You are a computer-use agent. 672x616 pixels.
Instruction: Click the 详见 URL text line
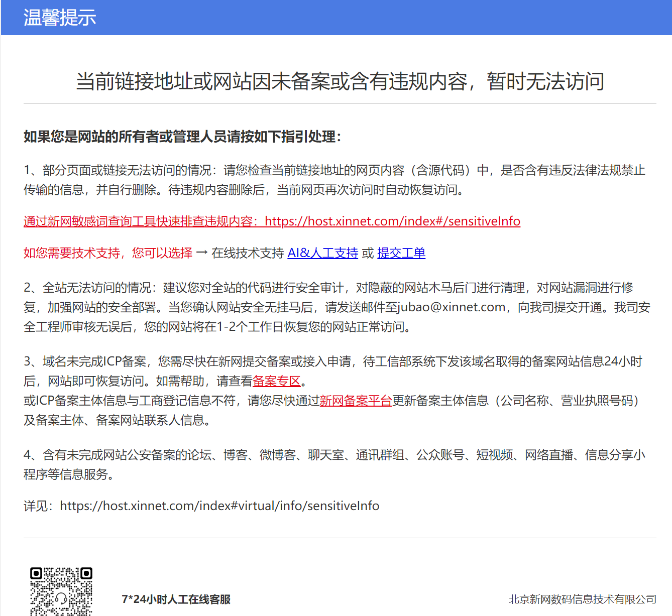click(201, 506)
